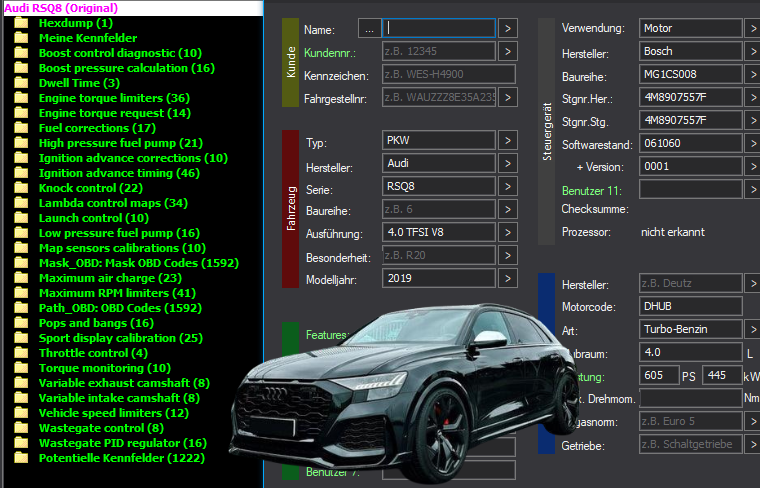Open the arrow beside Hersteller Audi
This screenshot has width=760, height=488.
[x=507, y=163]
